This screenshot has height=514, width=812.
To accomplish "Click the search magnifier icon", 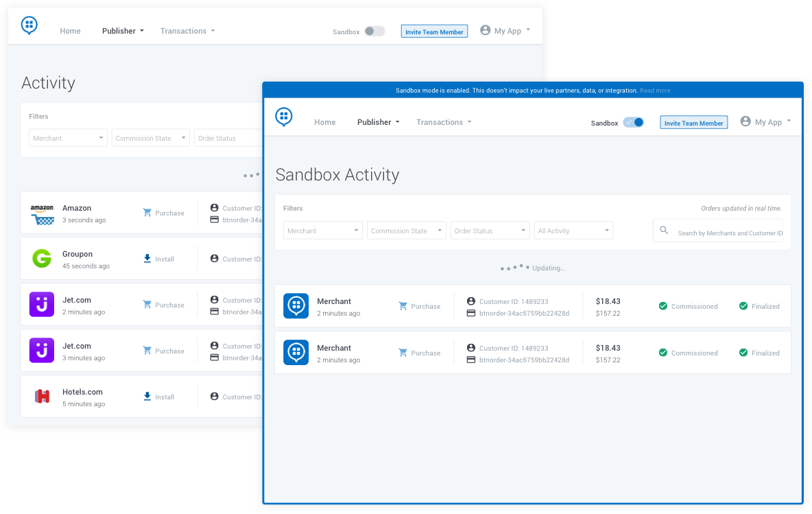I will click(x=664, y=230).
